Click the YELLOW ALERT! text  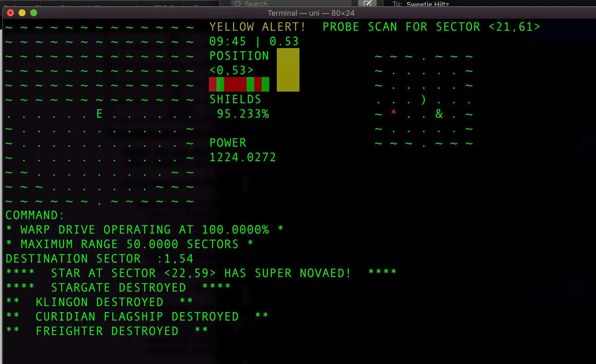257,27
